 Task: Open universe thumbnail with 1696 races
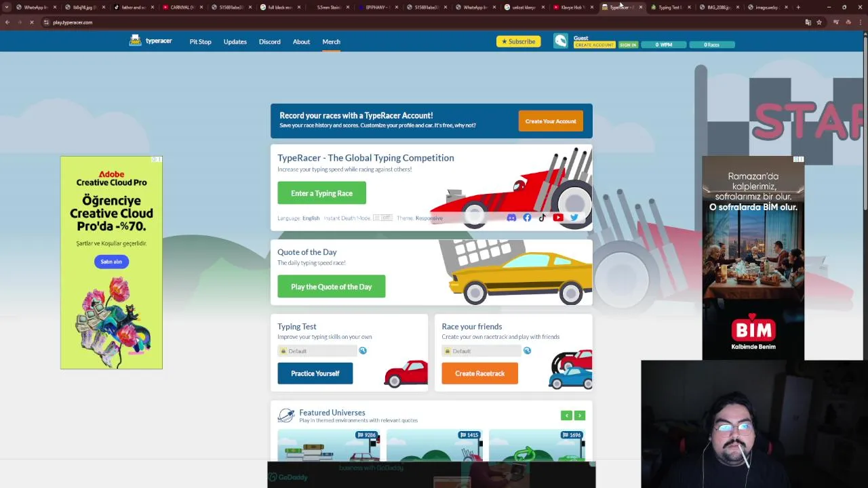(x=536, y=445)
